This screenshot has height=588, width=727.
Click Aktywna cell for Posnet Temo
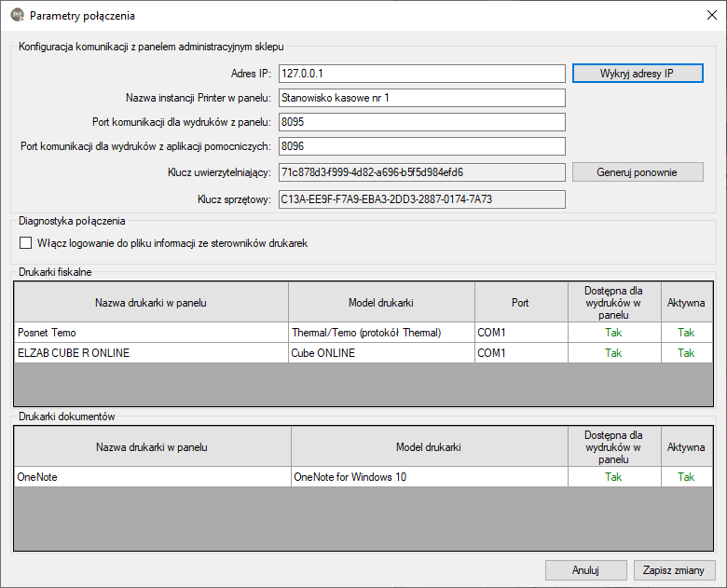pos(686,333)
